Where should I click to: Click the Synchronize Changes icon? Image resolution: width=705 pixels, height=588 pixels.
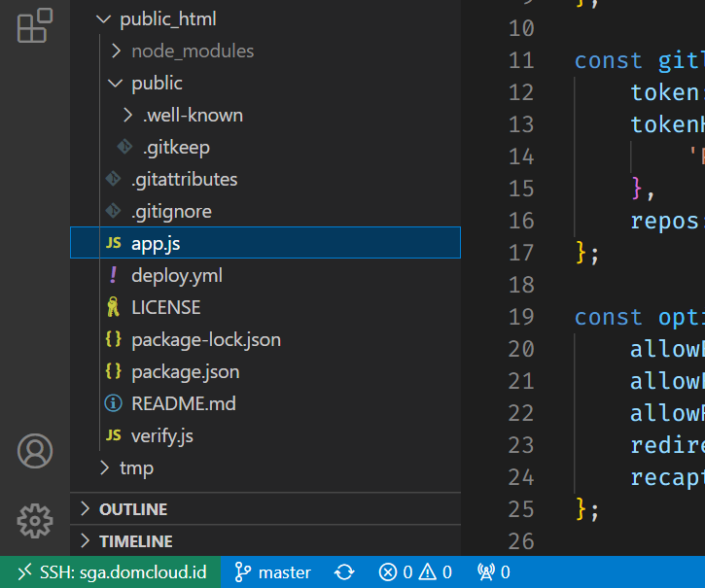click(x=344, y=572)
